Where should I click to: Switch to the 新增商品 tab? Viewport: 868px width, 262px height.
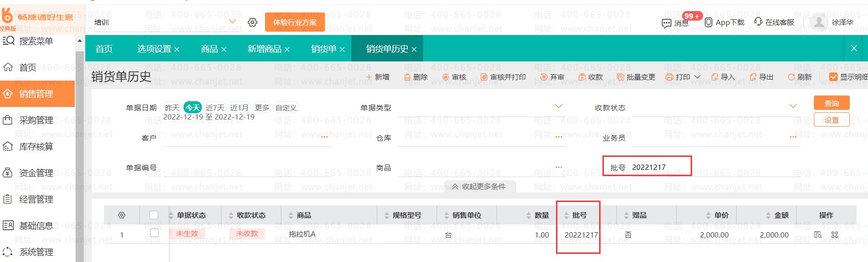(265, 49)
